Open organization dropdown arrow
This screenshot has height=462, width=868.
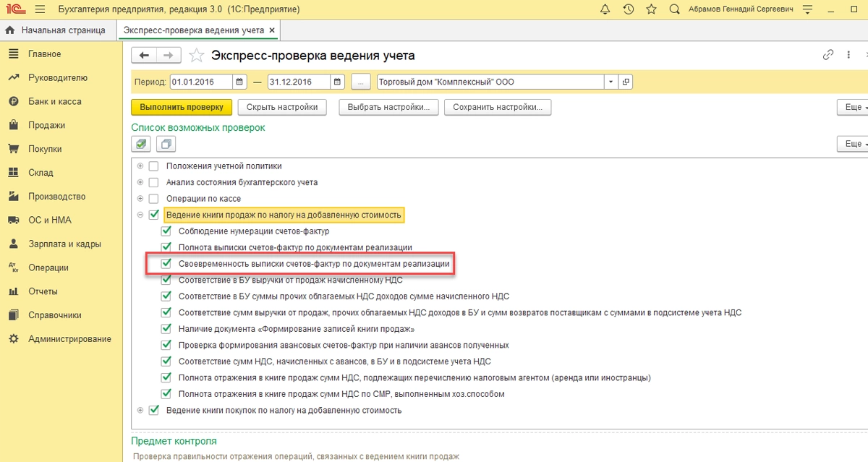click(x=611, y=82)
